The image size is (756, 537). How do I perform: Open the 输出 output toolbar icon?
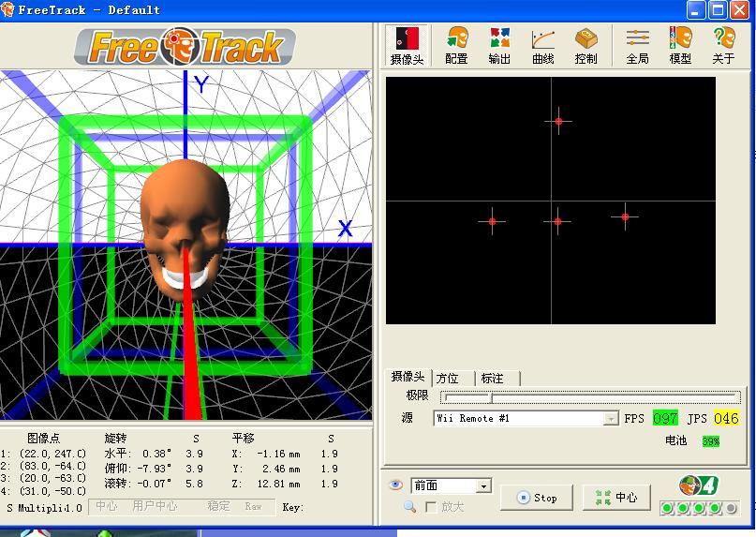(499, 45)
